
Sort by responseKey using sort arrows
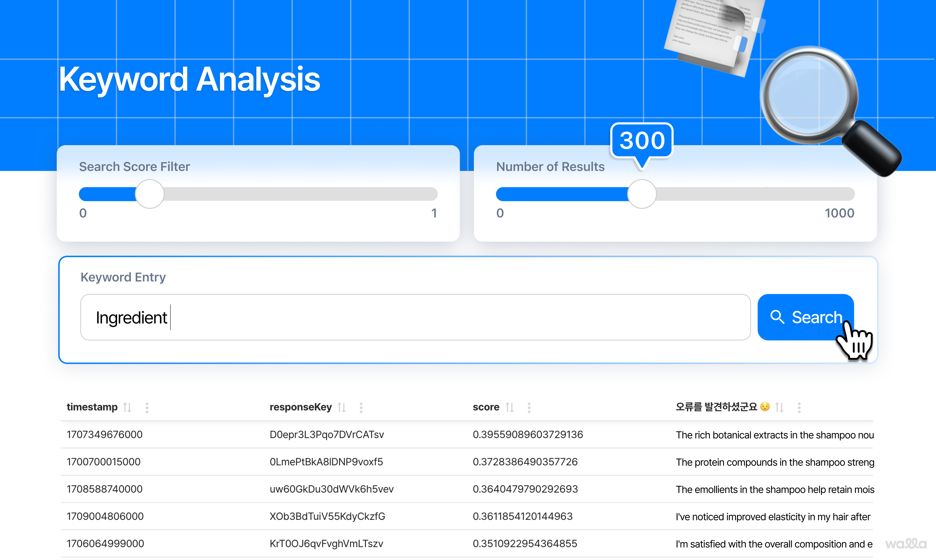(342, 407)
